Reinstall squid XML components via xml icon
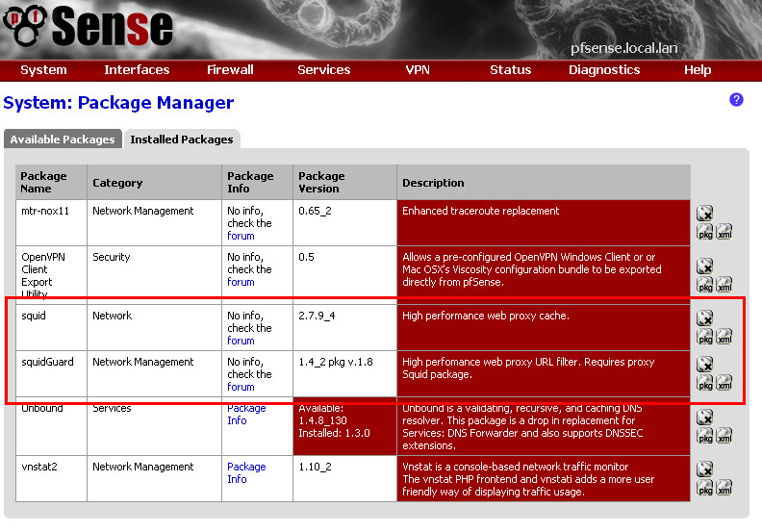 pos(724,336)
